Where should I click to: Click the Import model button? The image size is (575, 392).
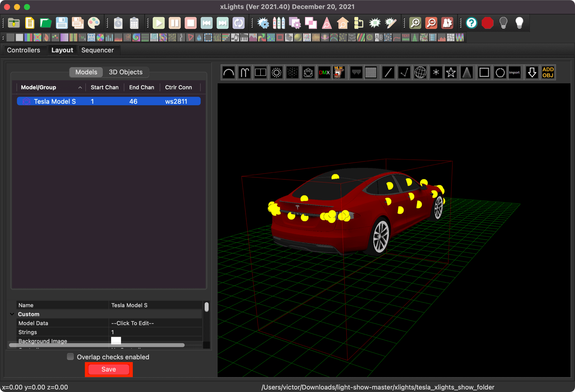coord(514,73)
